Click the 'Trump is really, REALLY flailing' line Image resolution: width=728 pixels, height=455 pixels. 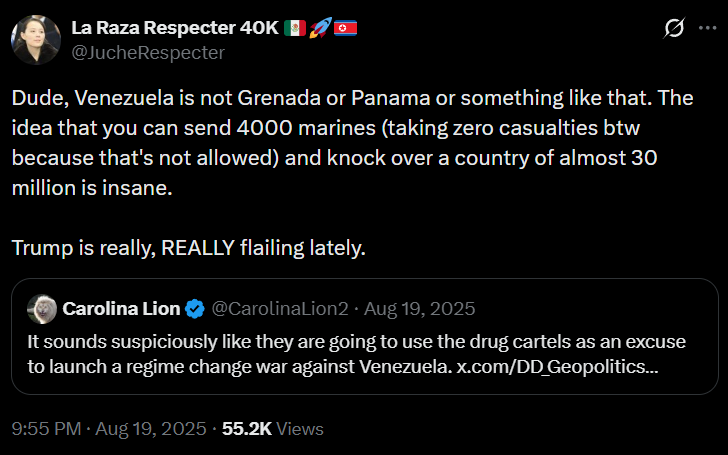point(189,248)
